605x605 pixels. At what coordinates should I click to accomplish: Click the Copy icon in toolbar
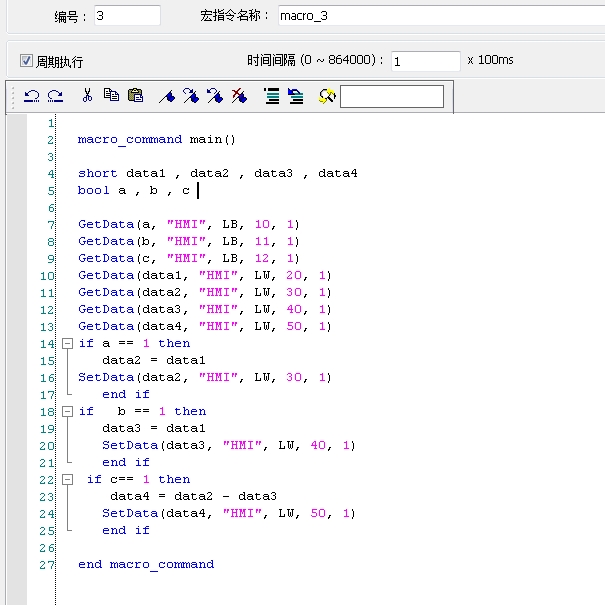[111, 96]
